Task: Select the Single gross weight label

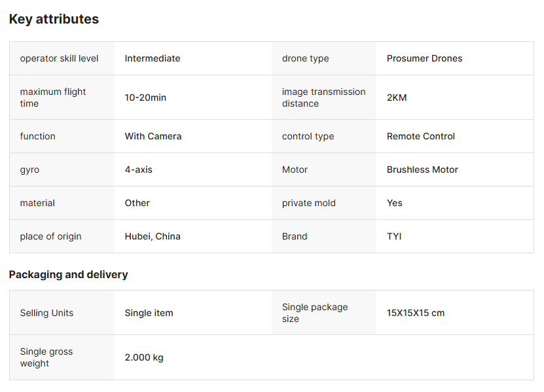Action: pyautogui.click(x=46, y=357)
